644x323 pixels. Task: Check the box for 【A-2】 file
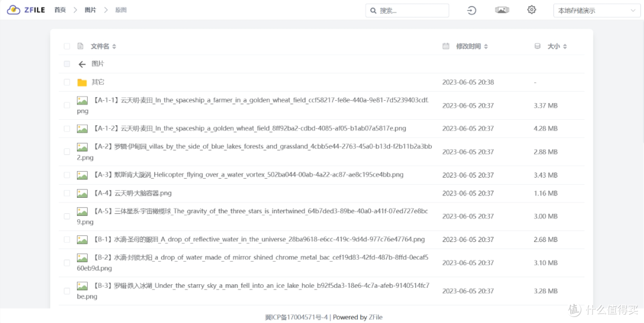[x=67, y=152]
